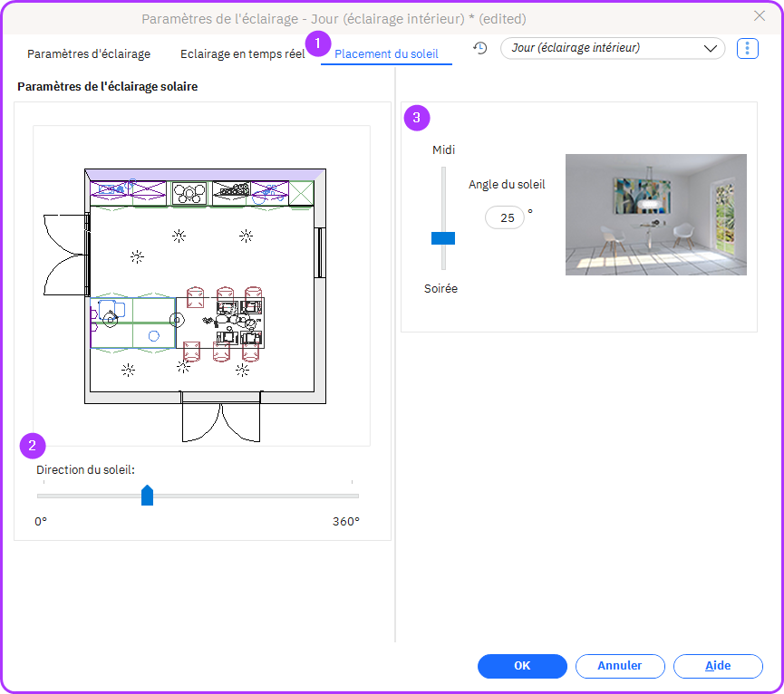Select the Placement du soleil tab

click(386, 53)
